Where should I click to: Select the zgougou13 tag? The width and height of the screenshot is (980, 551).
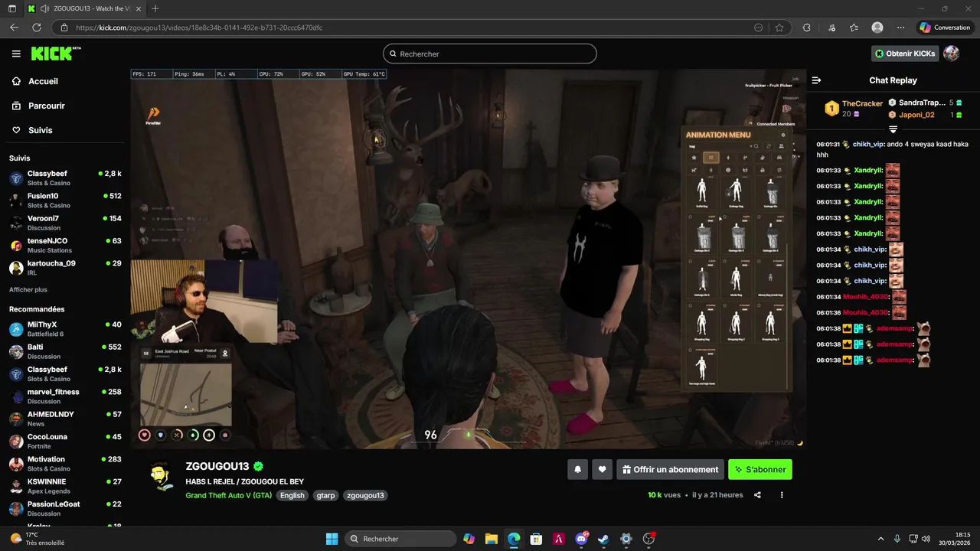(x=365, y=495)
